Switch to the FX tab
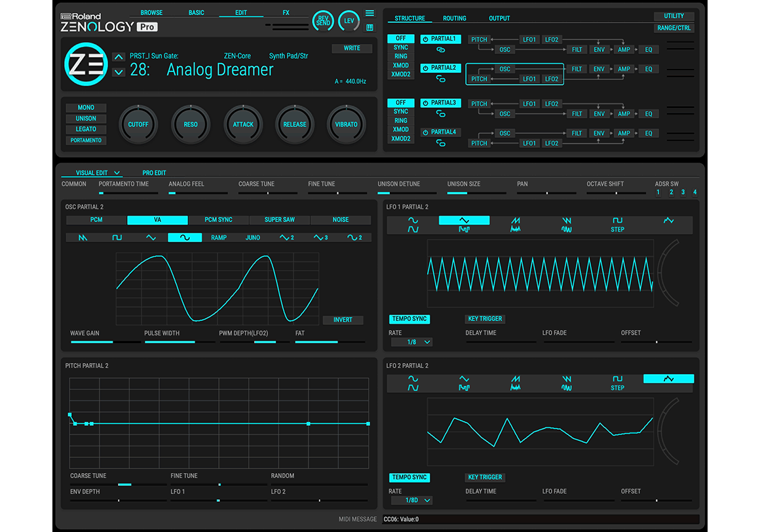The image size is (760, 532). coord(286,12)
